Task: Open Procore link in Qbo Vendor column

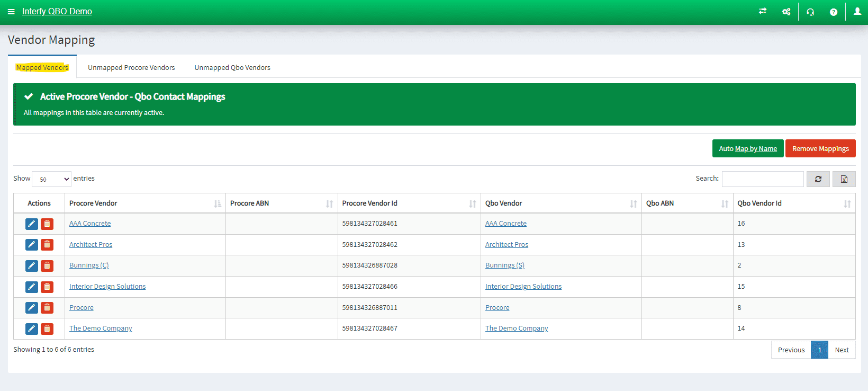Action: (x=498, y=308)
